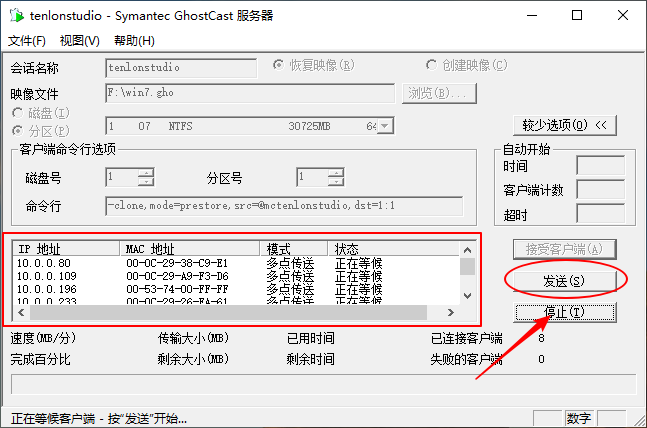
Task: Click the 映像文件 path field
Action: [250, 93]
